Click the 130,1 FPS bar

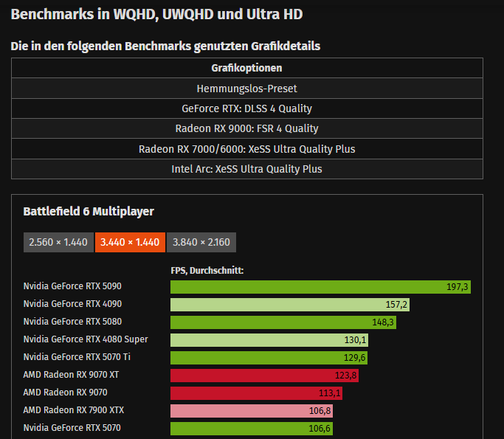pos(269,340)
